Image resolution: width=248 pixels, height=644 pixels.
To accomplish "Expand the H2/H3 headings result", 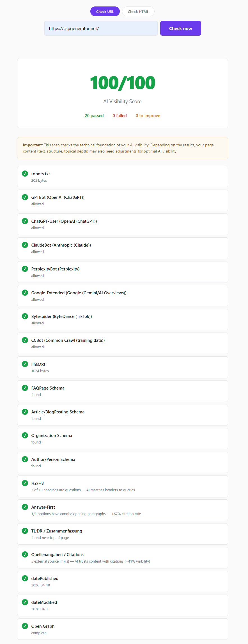I will 122,486.
